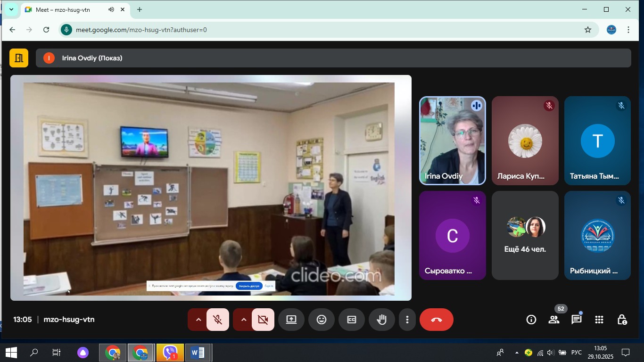Expand audio settings chevron next to microphone
The height and width of the screenshot is (362, 644).
198,320
